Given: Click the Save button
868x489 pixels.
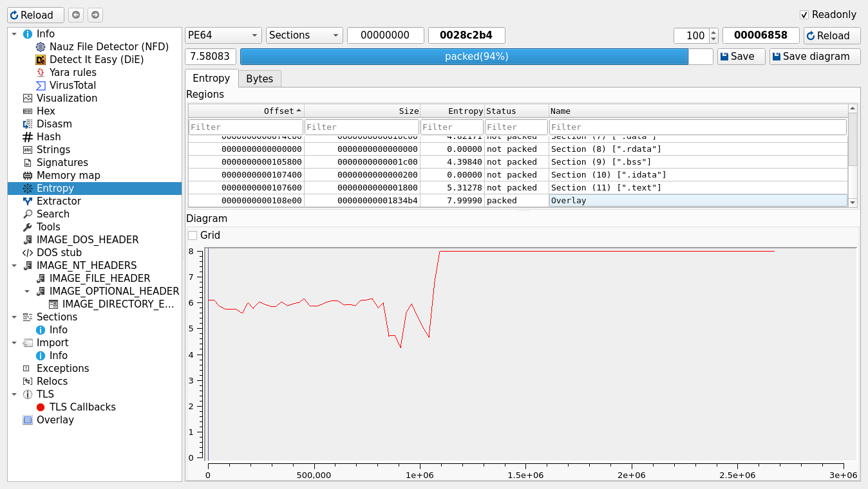Looking at the screenshot, I should click(741, 57).
